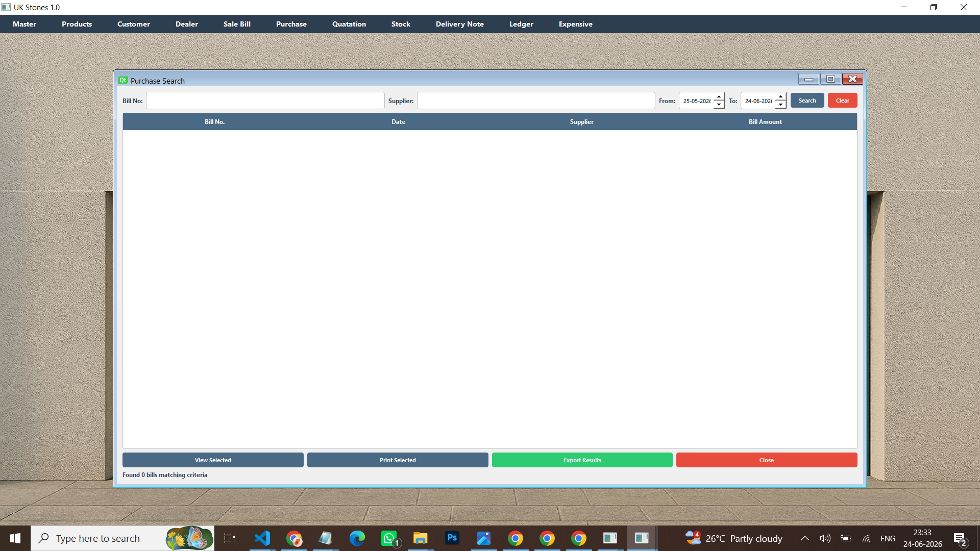Open Microsoft Edge from taskbar
Image resolution: width=980 pixels, height=551 pixels.
(x=357, y=538)
